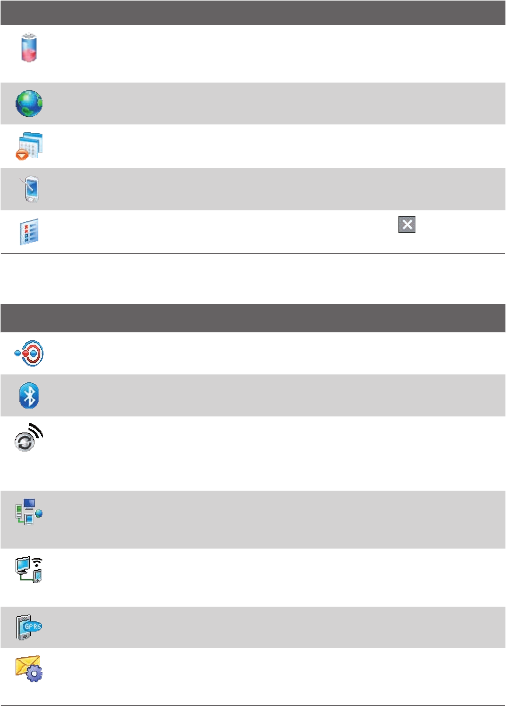Screen dimensions: 506x706
Task: Open the SMS Service envelope icon
Action: coord(29,669)
